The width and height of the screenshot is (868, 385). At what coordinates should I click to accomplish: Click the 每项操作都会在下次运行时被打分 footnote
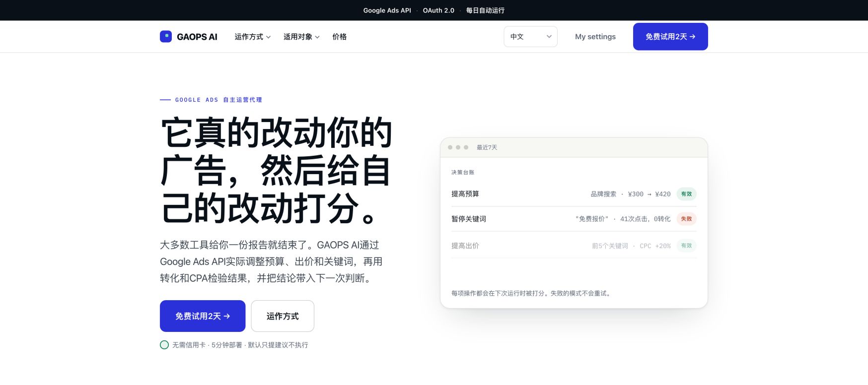[532, 293]
